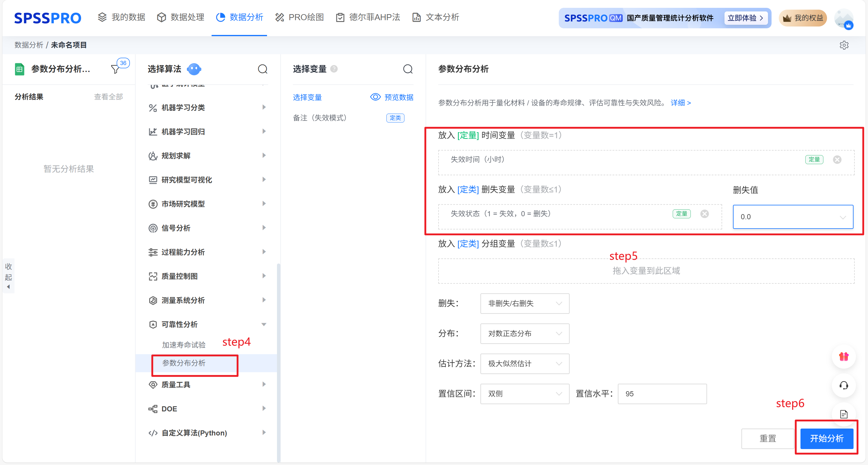Click the 质量控制图 icon
Image resolution: width=868 pixels, height=465 pixels.
[x=153, y=276]
